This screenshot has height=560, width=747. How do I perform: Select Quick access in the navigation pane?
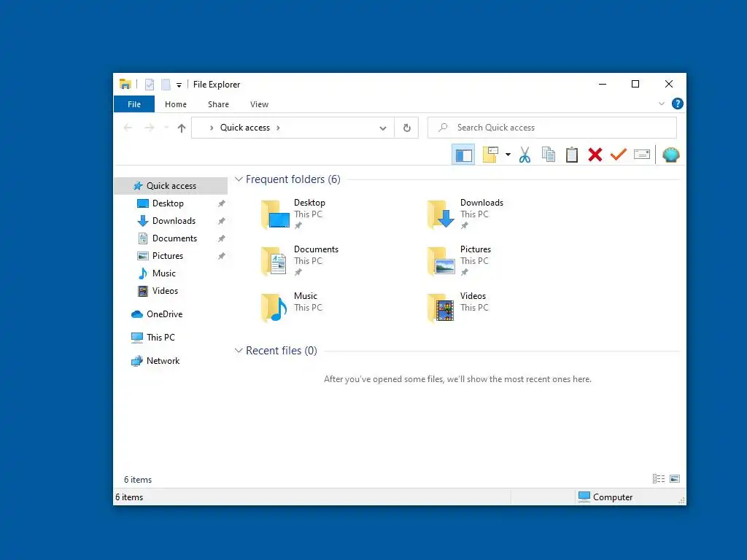pos(171,186)
